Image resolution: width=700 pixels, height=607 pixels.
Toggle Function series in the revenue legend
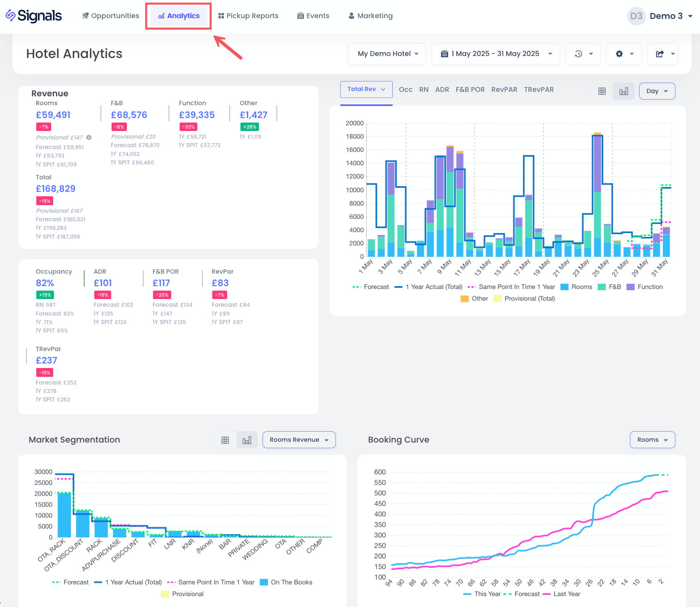coord(644,287)
